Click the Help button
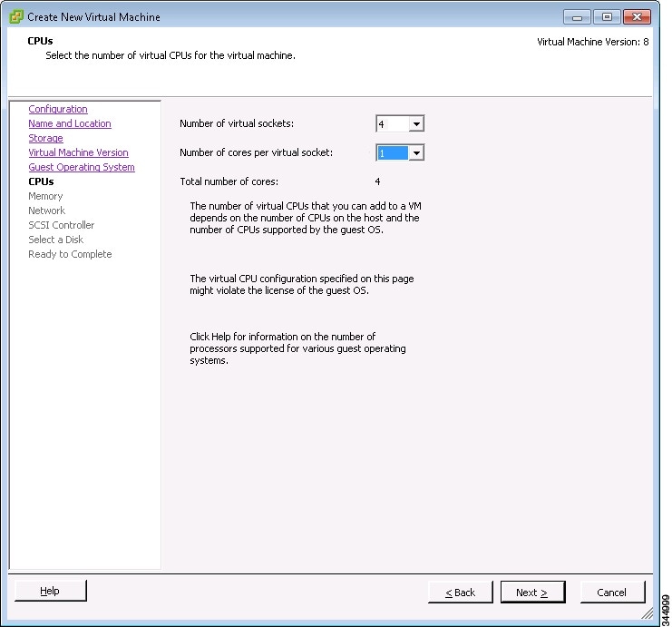 point(51,591)
